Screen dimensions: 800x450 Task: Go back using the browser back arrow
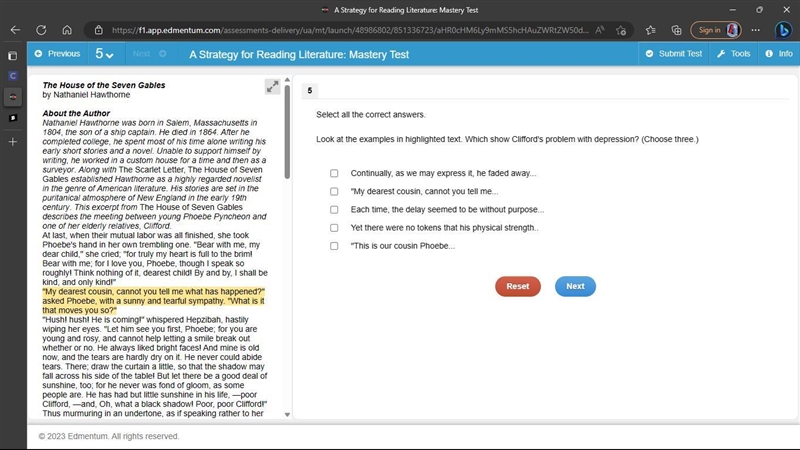coord(15,30)
